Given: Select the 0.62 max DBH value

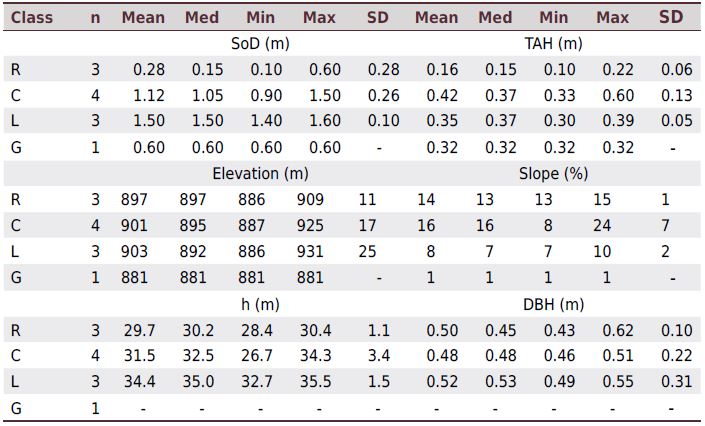Looking at the screenshot, I should pos(615,330).
